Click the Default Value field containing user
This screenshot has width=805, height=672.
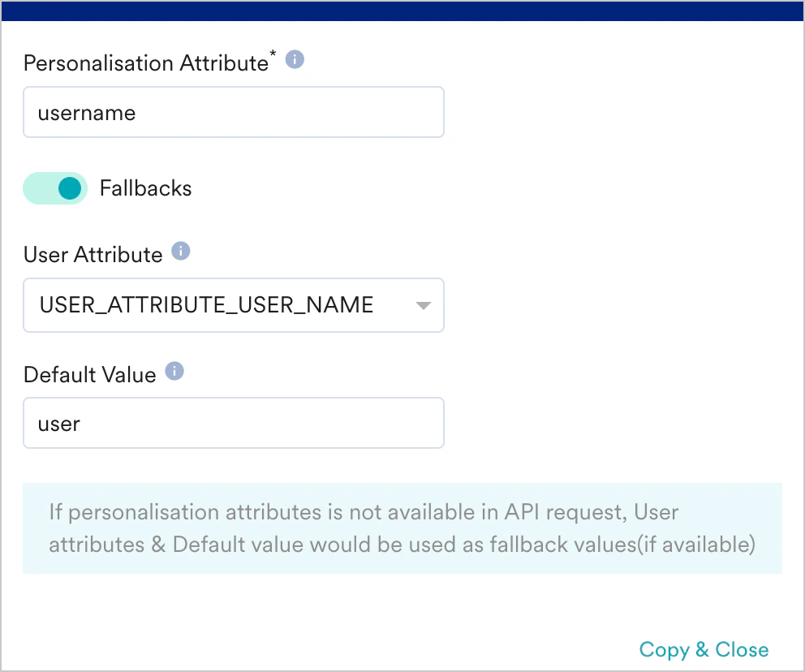coord(234,422)
